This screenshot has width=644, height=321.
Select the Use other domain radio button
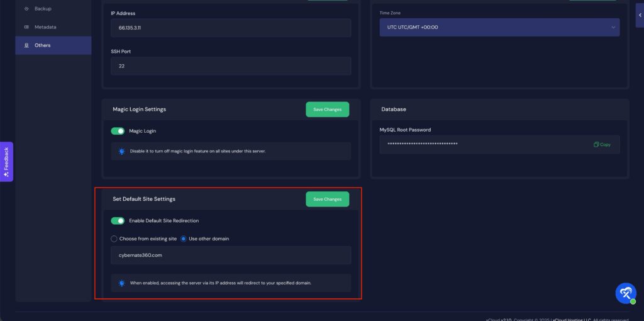(x=184, y=239)
